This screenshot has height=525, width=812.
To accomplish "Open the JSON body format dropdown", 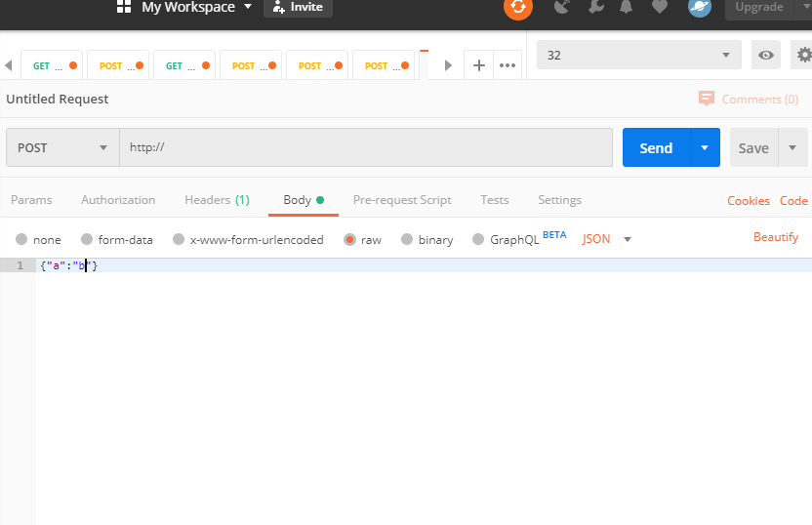I will (606, 239).
